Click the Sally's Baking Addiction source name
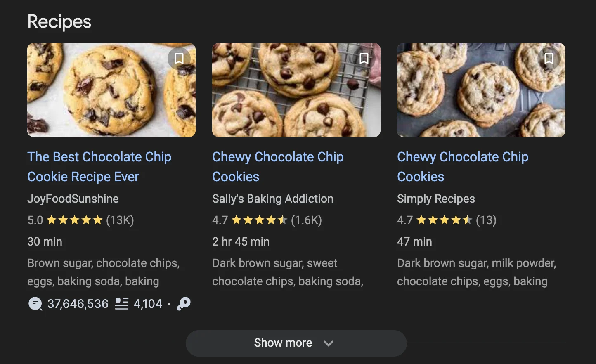Screen dimensions: 596x364 pos(272,199)
